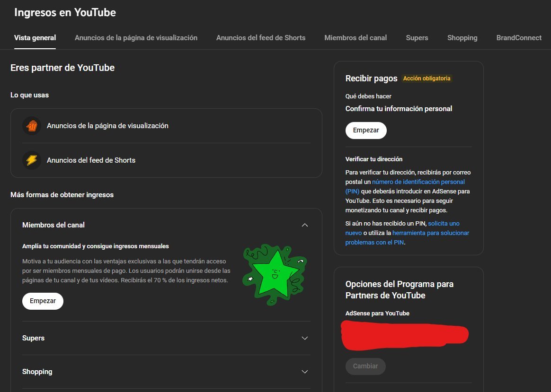Click the Recibir pagos heading
551x392 pixels.
371,78
